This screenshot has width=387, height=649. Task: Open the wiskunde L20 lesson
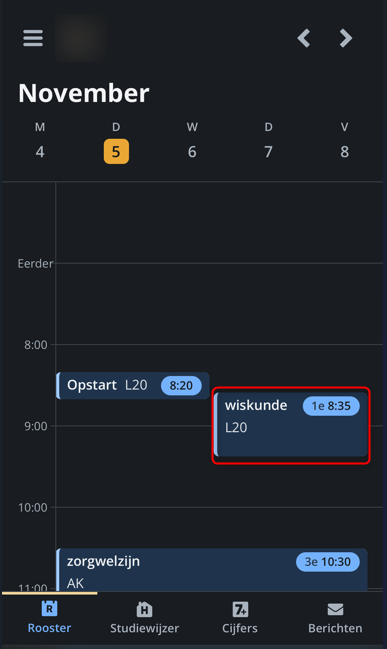tap(291, 425)
